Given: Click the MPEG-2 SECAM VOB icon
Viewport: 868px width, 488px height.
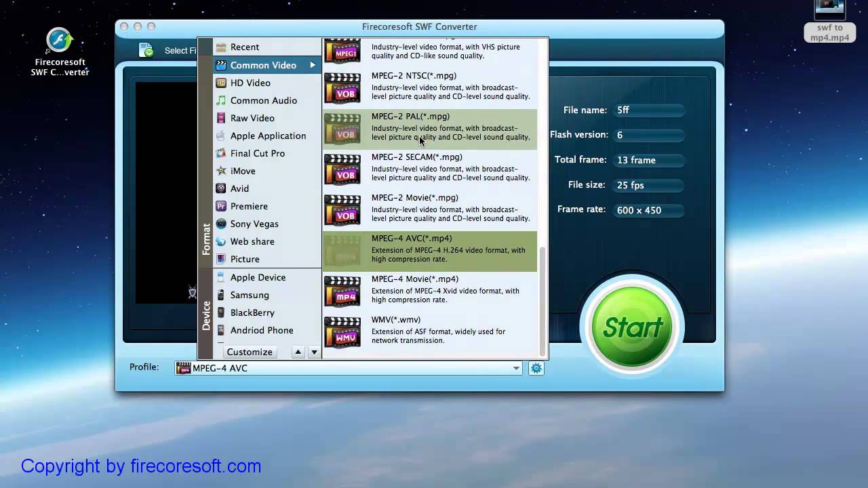Looking at the screenshot, I should (342, 169).
